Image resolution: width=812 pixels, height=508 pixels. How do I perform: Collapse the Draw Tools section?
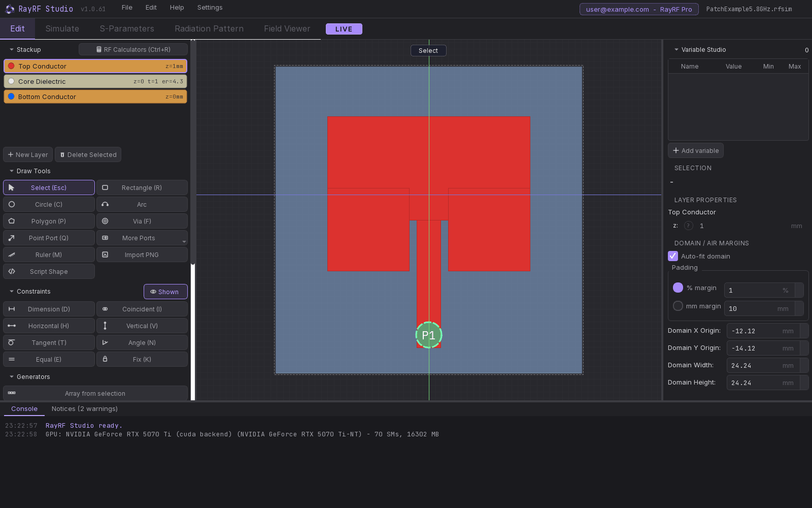coord(12,171)
